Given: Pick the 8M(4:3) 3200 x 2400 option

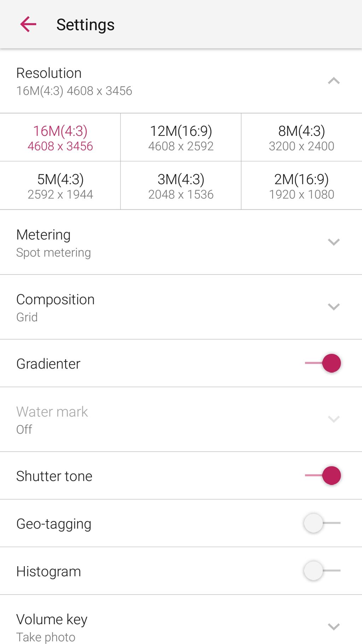Looking at the screenshot, I should pos(301,138).
